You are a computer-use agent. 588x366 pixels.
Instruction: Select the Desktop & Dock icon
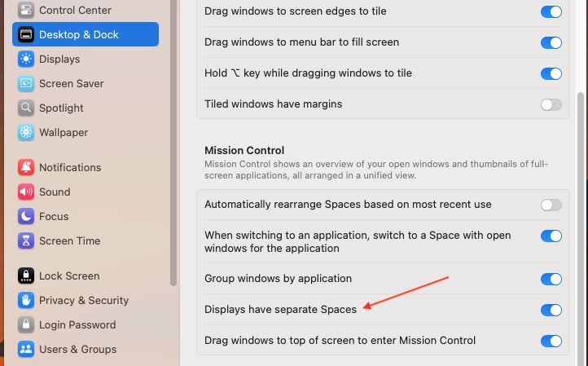click(26, 34)
